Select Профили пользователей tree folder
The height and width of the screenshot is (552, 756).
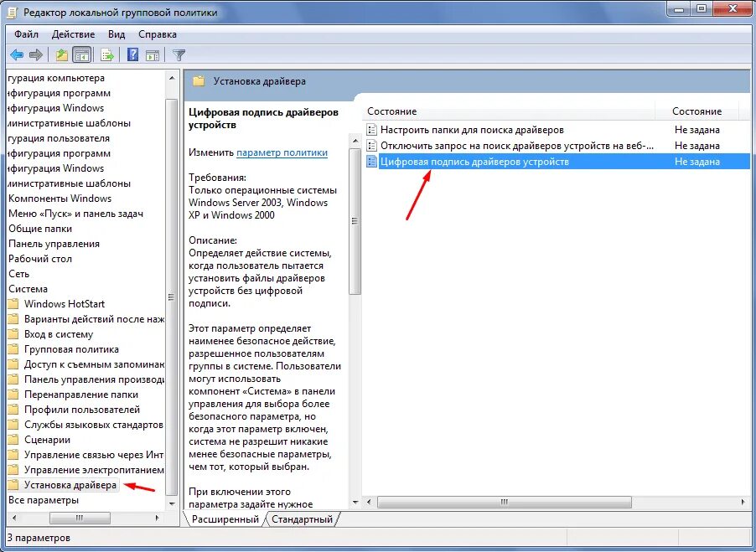[x=82, y=410]
